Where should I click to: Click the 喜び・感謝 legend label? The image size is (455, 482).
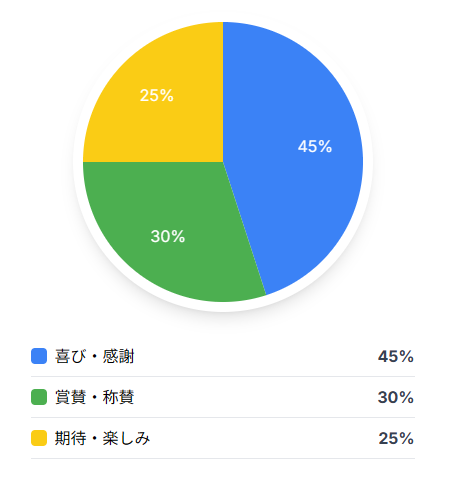[95, 356]
